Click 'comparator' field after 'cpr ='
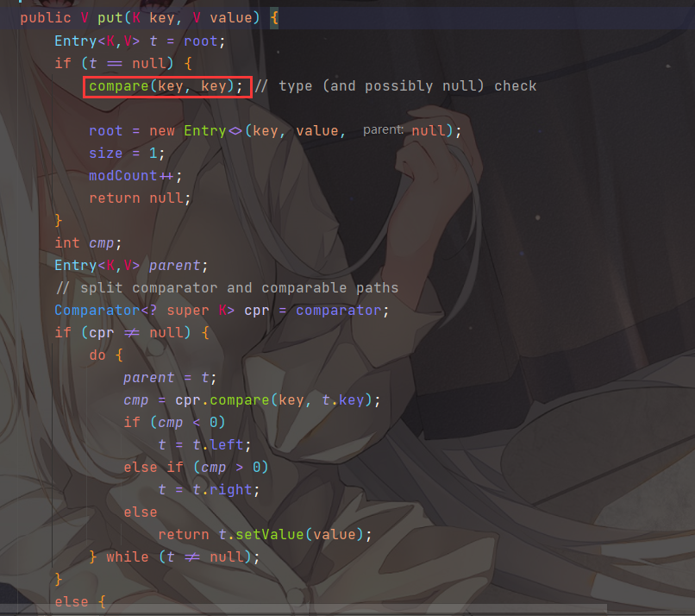The image size is (695, 616). click(x=339, y=311)
